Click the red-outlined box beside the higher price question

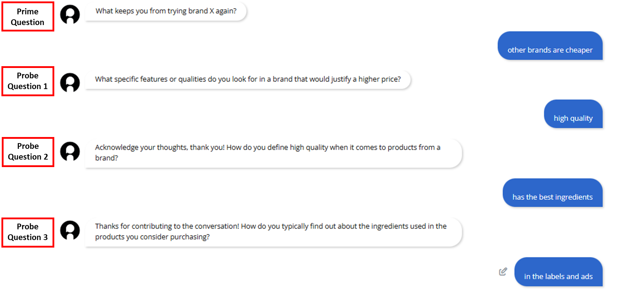click(28, 81)
